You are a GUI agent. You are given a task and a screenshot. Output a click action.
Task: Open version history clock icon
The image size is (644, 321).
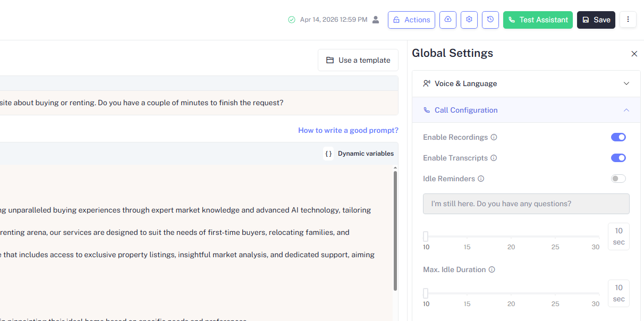(490, 20)
